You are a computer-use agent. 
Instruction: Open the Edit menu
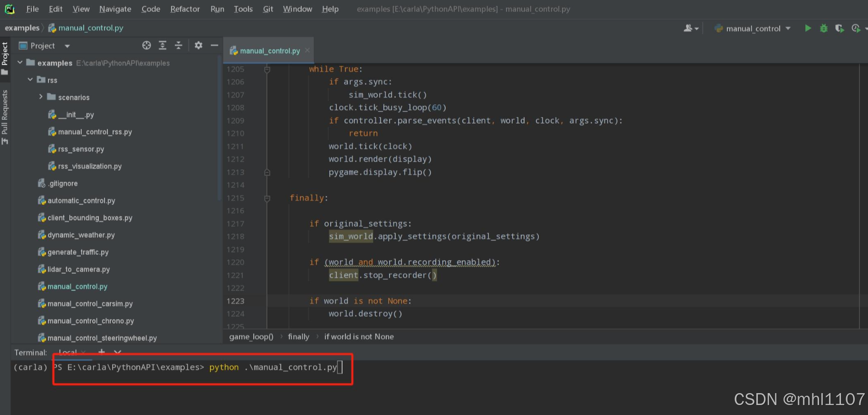[x=56, y=9]
